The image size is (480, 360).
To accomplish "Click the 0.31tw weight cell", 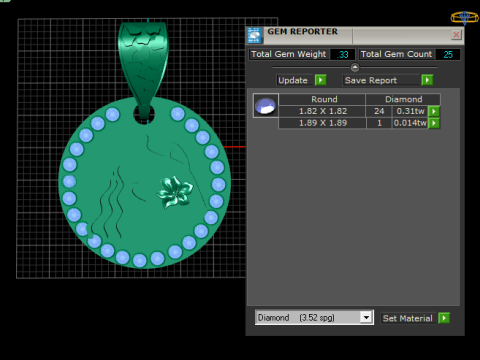I will coord(410,111).
